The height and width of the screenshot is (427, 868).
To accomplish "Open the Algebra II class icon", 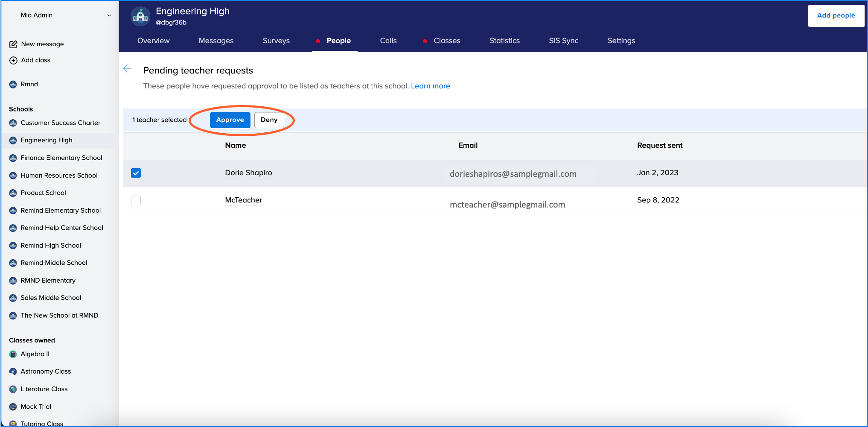I will [13, 354].
